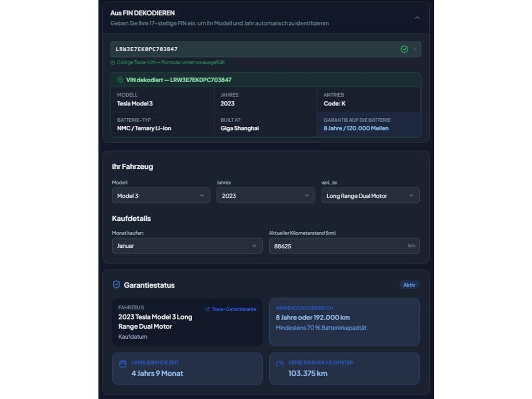Image resolution: width=532 pixels, height=399 pixels.
Task: Open the Jahres dropdown showing 2023
Action: click(x=265, y=195)
